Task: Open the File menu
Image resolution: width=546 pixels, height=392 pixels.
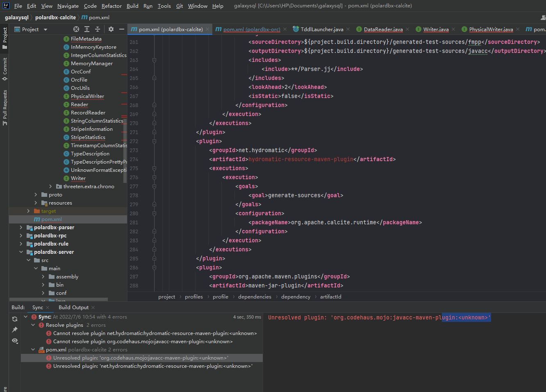Action: pos(18,6)
